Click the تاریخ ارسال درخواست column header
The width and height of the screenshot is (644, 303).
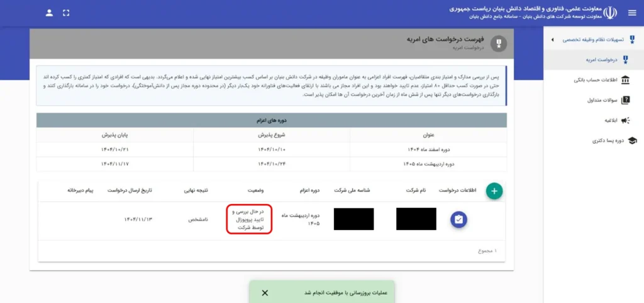130,191
